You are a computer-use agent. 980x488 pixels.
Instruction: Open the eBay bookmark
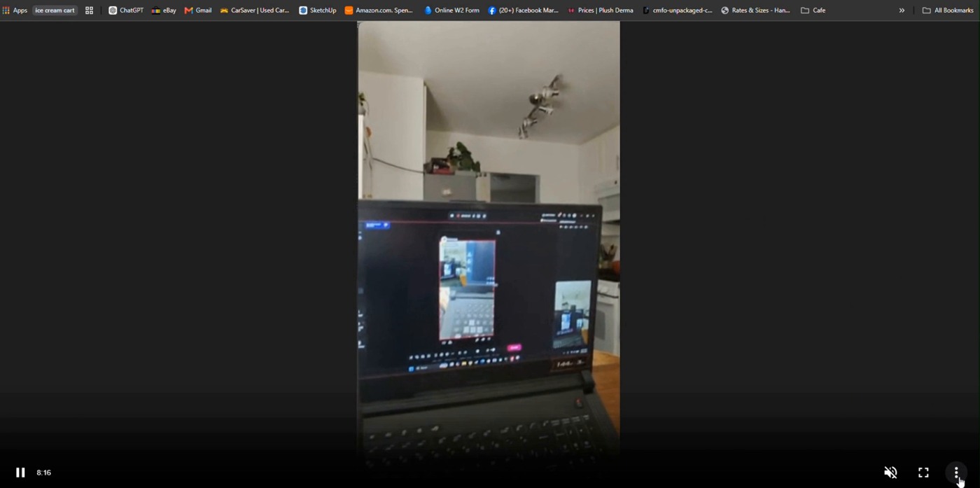click(164, 11)
